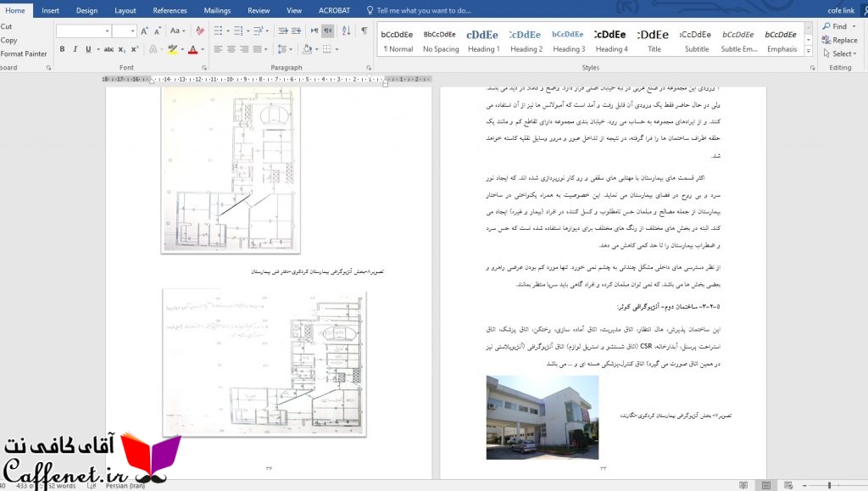This screenshot has height=491, width=868.
Task: Open text effects and typography
Action: 153,49
